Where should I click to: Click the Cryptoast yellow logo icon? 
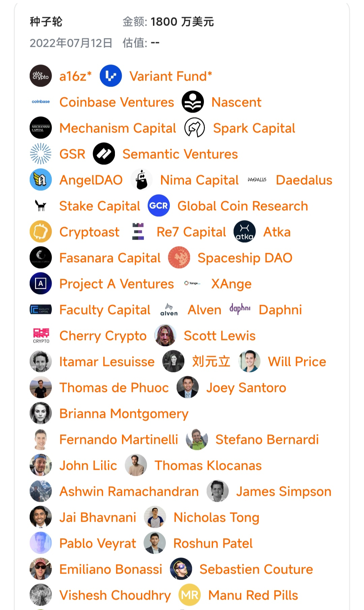click(41, 232)
